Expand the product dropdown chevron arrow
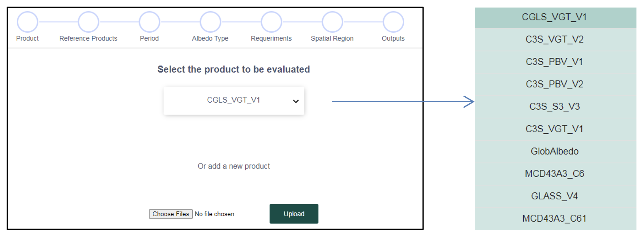Viewport: 644px width, 236px height. pos(296,101)
